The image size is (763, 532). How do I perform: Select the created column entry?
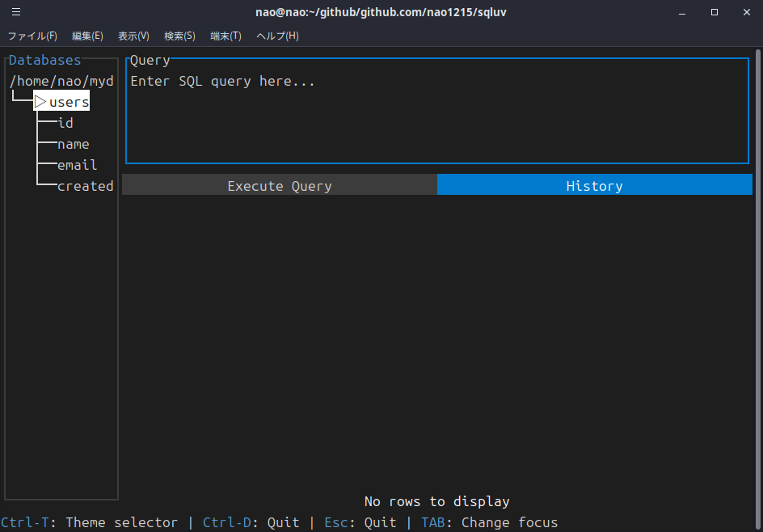[x=85, y=186]
